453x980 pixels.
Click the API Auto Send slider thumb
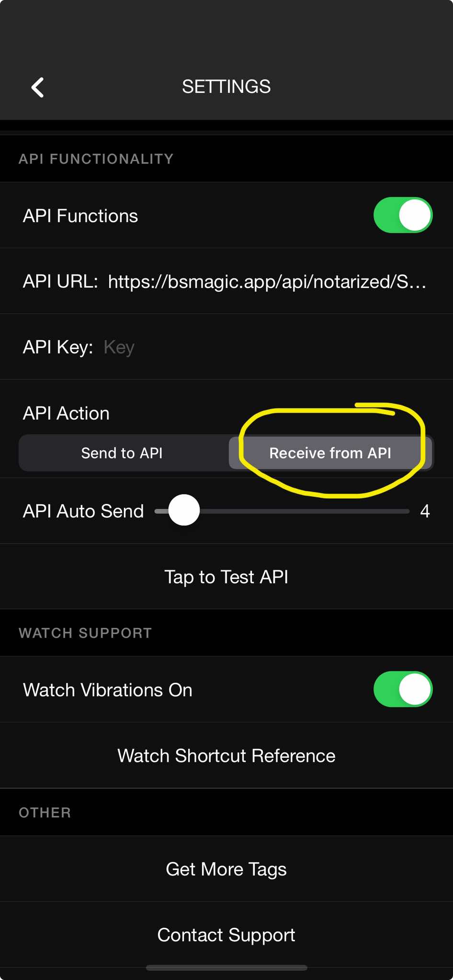184,510
